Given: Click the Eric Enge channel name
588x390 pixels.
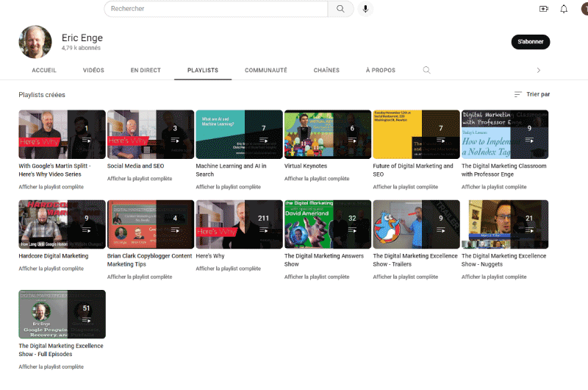Looking at the screenshot, I should coord(82,38).
